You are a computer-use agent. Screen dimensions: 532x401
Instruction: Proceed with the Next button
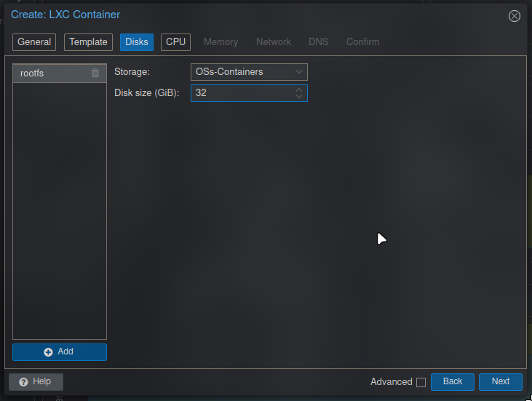click(500, 381)
